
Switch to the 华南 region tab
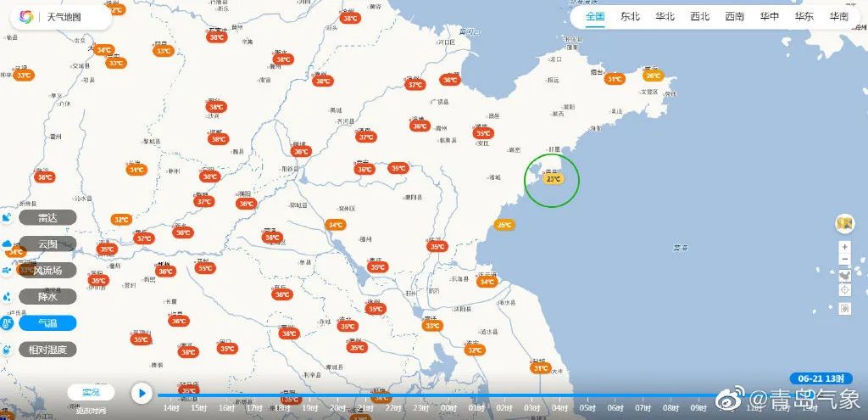pyautogui.click(x=839, y=17)
